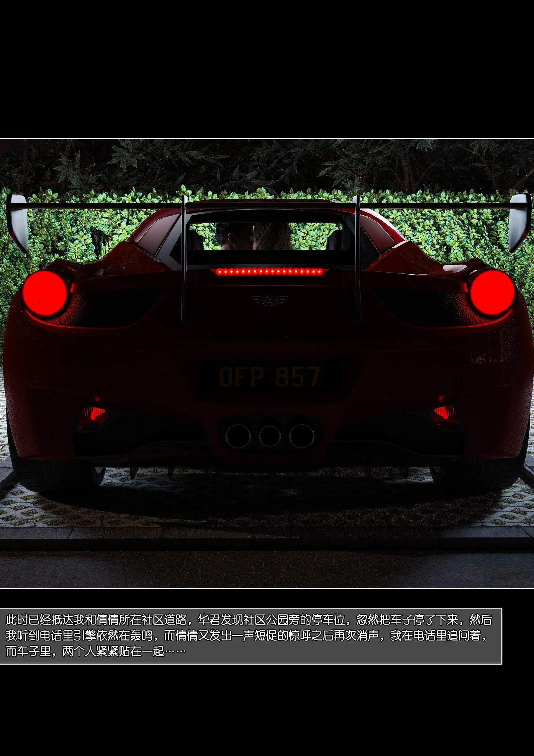
Task: Click the right spoiler support strut
Action: point(357,260)
